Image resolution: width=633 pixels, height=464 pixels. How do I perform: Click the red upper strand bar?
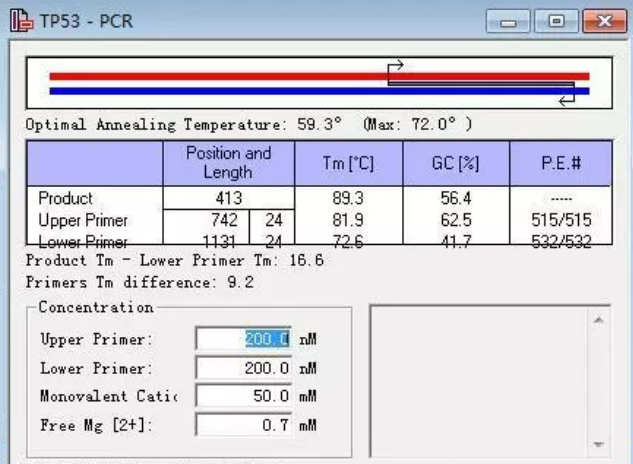319,76
